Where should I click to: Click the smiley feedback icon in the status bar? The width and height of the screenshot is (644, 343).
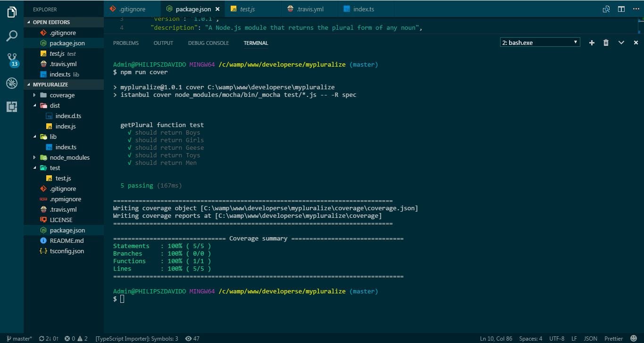[x=633, y=338]
